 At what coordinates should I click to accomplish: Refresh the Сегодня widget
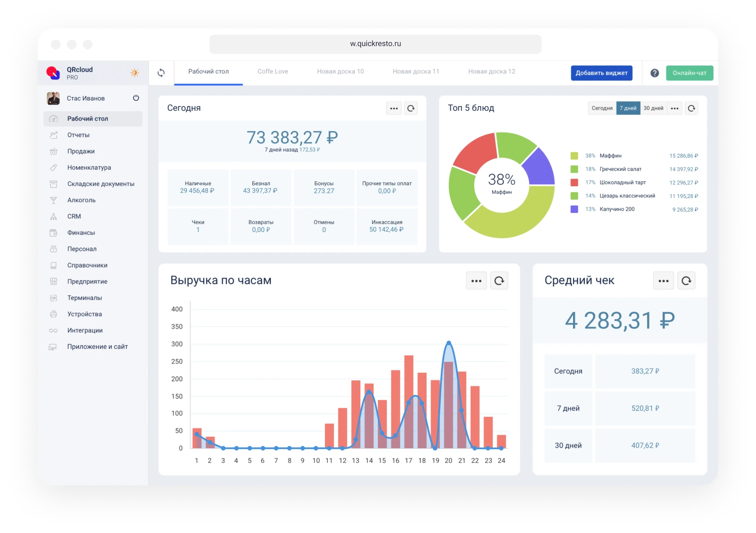coord(411,108)
